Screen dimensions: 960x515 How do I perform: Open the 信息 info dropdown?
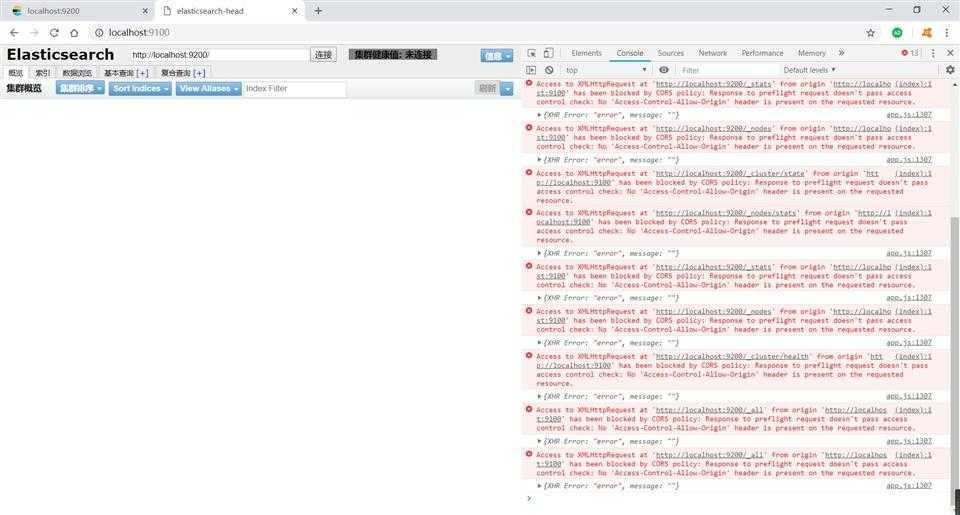pos(497,56)
